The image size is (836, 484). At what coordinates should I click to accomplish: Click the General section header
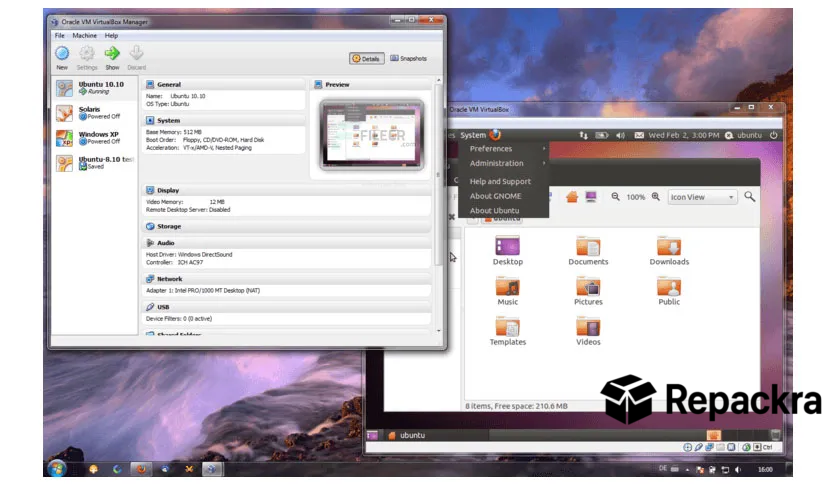tap(224, 84)
